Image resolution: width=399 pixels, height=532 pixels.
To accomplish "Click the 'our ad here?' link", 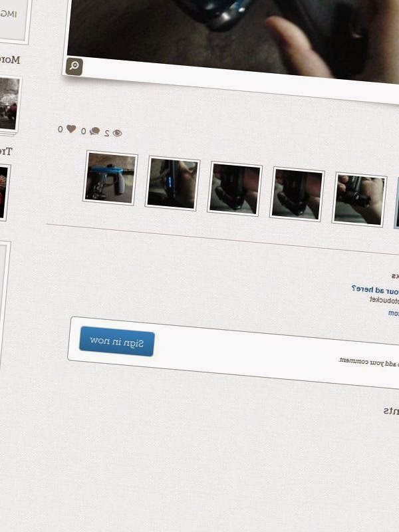I will [x=375, y=290].
